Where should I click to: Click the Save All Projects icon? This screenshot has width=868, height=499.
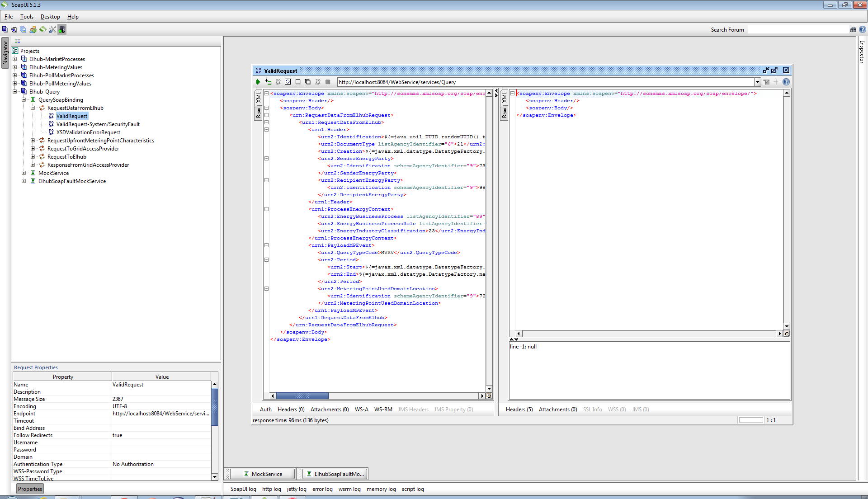tap(23, 29)
